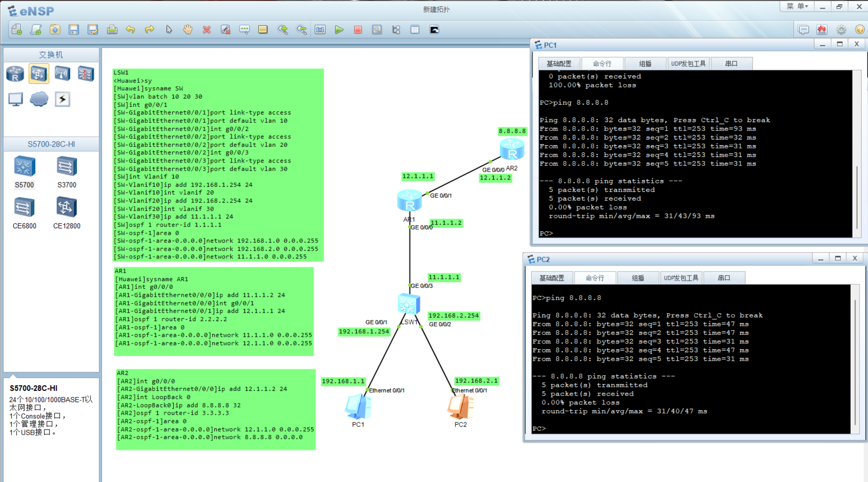Select the router category icon in sidebar

(15, 73)
